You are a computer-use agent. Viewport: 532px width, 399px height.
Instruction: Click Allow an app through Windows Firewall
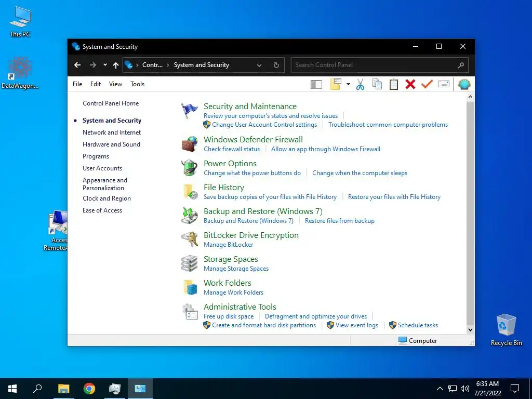[326, 149]
